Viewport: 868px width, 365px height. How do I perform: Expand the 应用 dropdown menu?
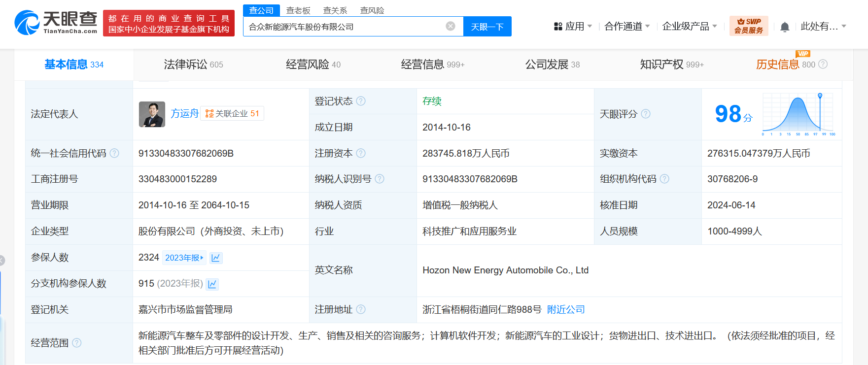573,27
